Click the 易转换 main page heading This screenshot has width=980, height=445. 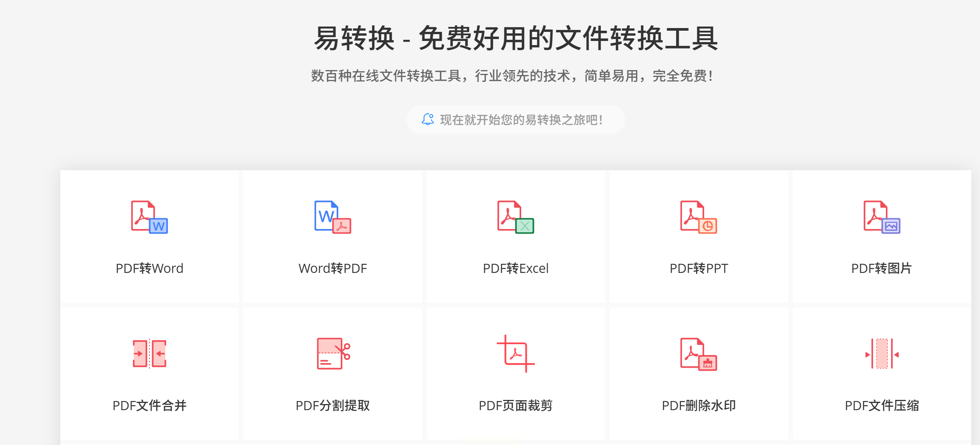(x=515, y=38)
